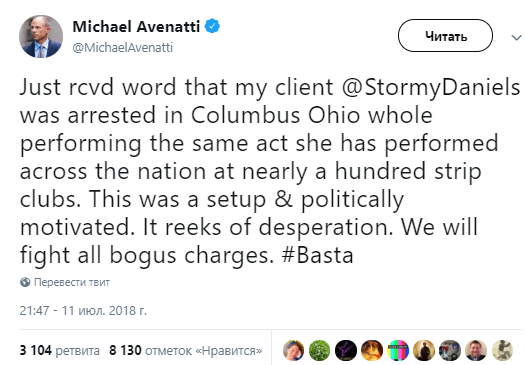Screen dimensions: 525x365
Task: Click the Читать follow button
Action: (x=445, y=35)
